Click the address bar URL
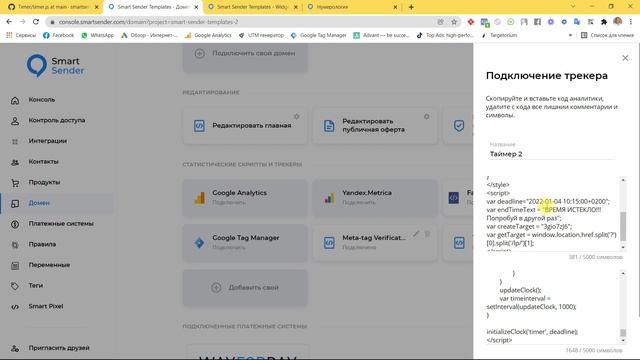This screenshot has width=640, height=360. (149, 22)
